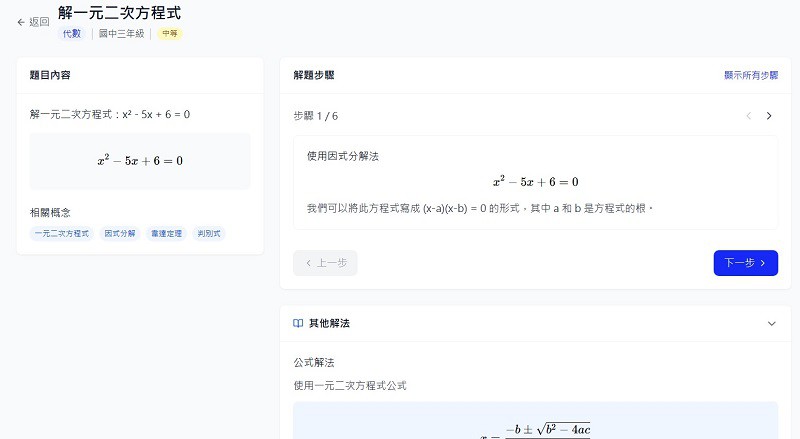Go to next step using the right chevron
Screen dimensions: 800x439
[x=768, y=116]
